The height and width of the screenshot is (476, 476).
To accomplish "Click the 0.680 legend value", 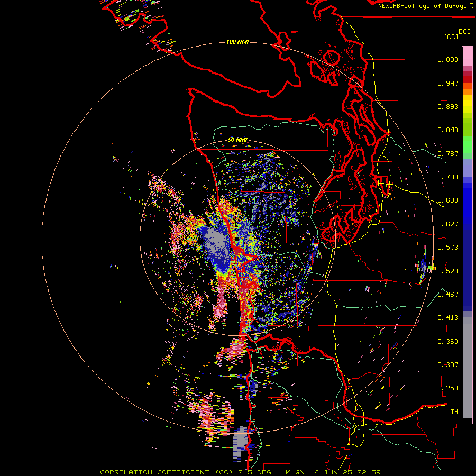I will [x=448, y=200].
